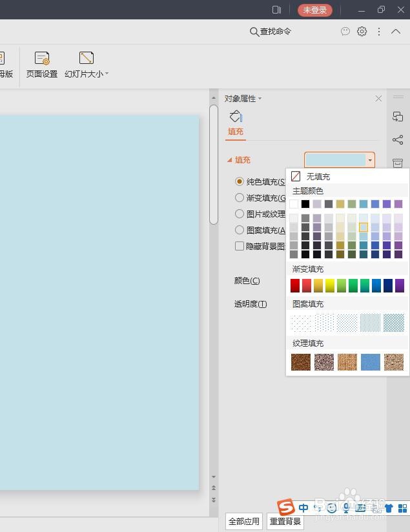The width and height of the screenshot is (410, 532).
Task: Select the crosshatch diamond pattern fill
Action: 394,322
